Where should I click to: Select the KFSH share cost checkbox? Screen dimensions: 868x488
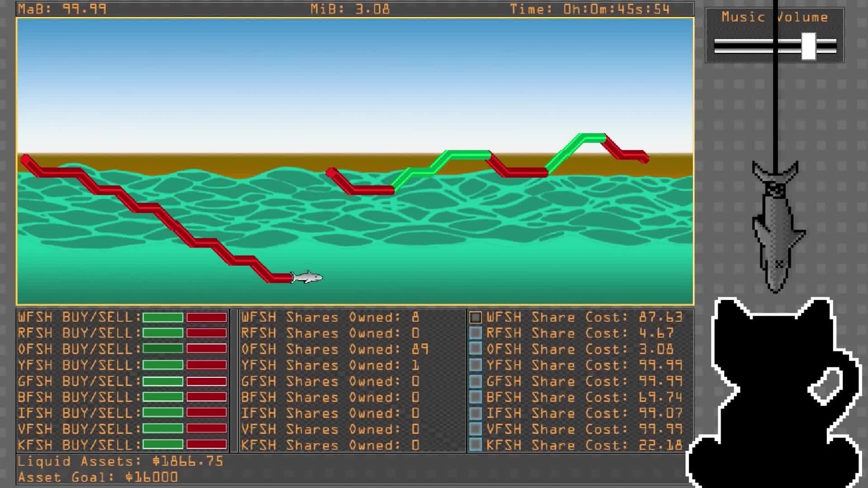[475, 445]
